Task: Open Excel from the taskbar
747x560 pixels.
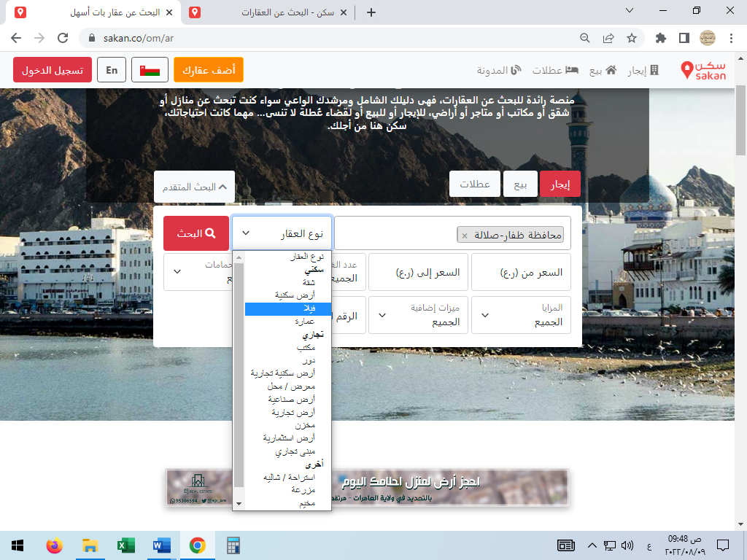Action: (125, 545)
